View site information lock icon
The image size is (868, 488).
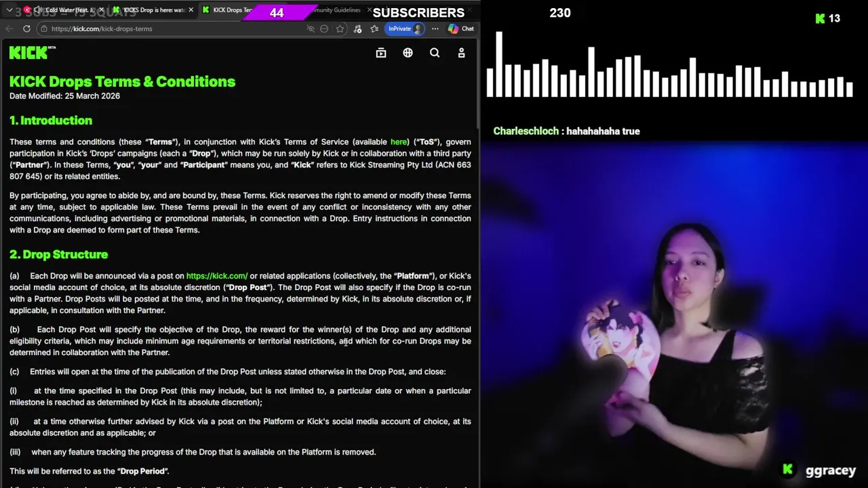point(43,28)
